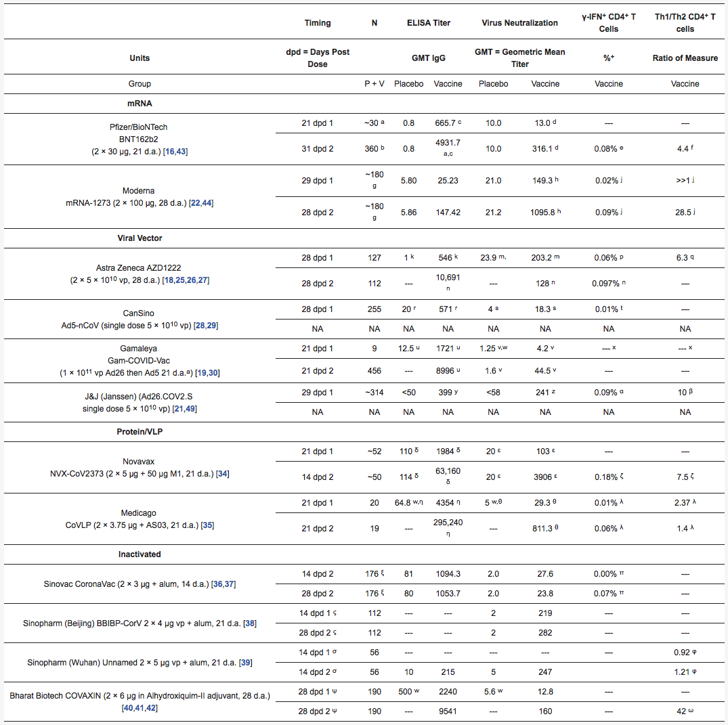Open citation 26 for Astra Zeneca AZD1222

tap(191, 280)
